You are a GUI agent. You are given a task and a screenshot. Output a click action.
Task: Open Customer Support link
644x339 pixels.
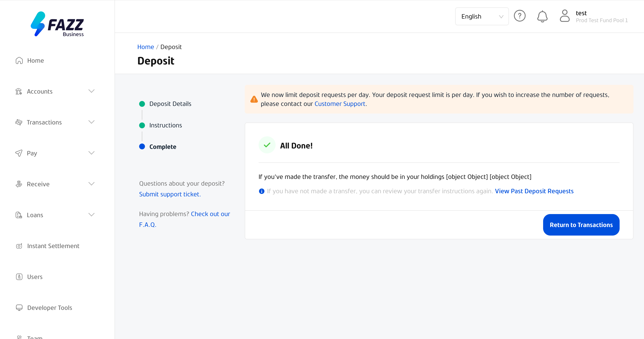[x=340, y=104]
